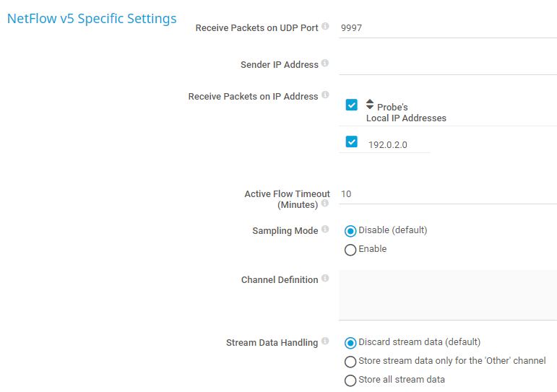Viewport: 557px width, 392px height.
Task: Enable sampling mode radio option
Action: pos(350,250)
